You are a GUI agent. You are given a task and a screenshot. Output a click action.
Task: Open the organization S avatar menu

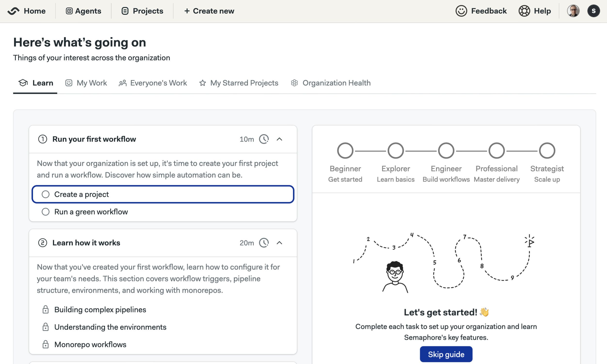point(593,11)
